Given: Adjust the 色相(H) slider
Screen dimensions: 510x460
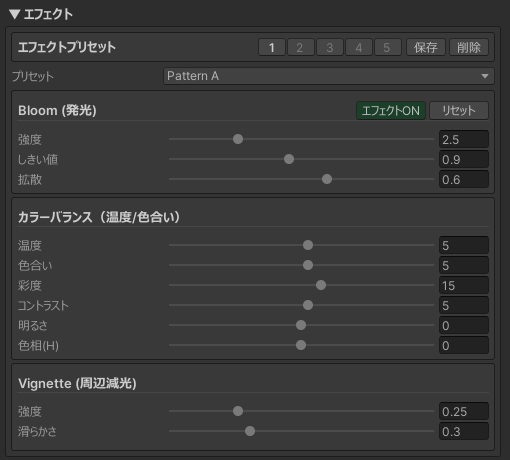Looking at the screenshot, I should click(x=301, y=345).
